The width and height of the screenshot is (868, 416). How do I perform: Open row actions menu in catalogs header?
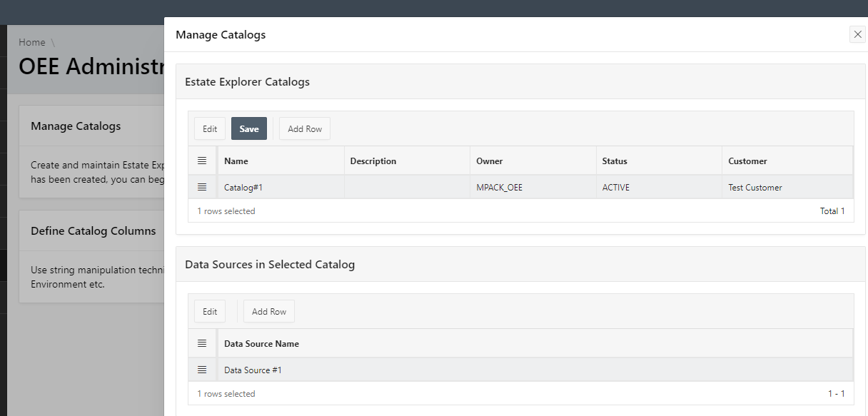click(202, 161)
